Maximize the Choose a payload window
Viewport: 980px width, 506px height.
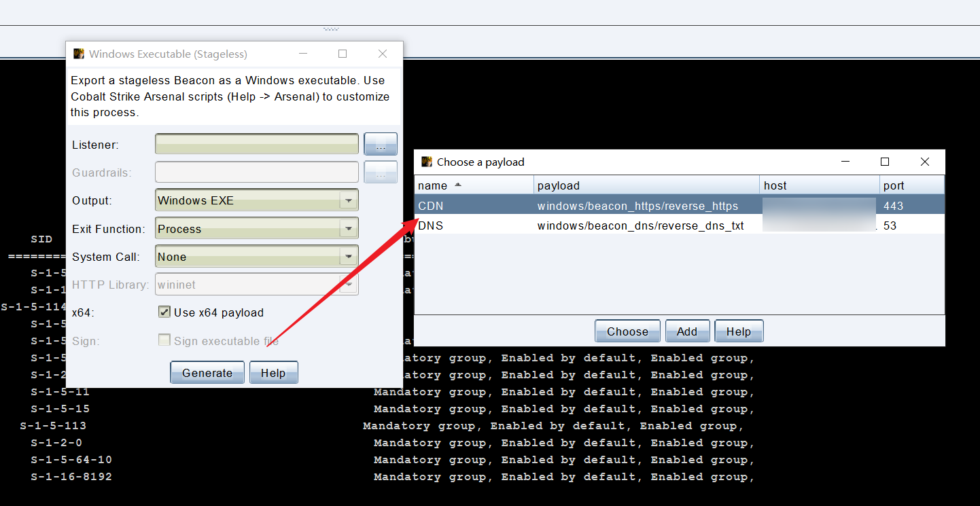(885, 162)
